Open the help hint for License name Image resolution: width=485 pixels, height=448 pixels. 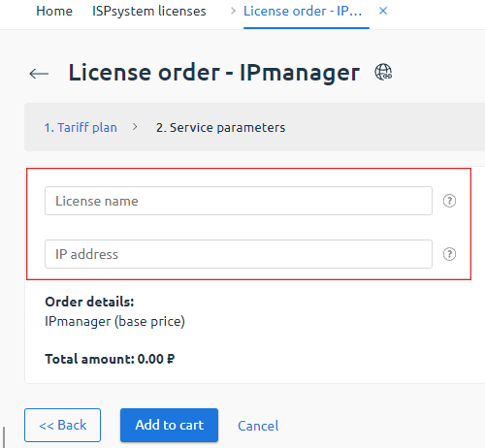(449, 201)
